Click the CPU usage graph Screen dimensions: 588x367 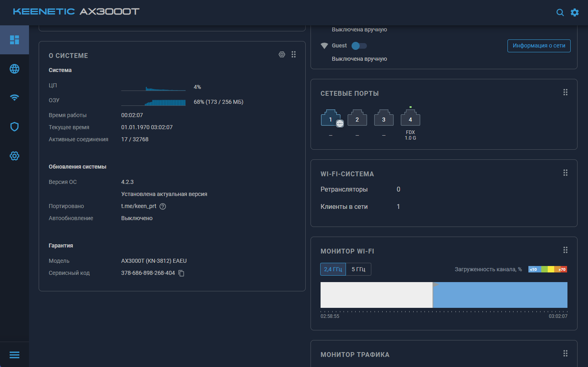(x=153, y=88)
